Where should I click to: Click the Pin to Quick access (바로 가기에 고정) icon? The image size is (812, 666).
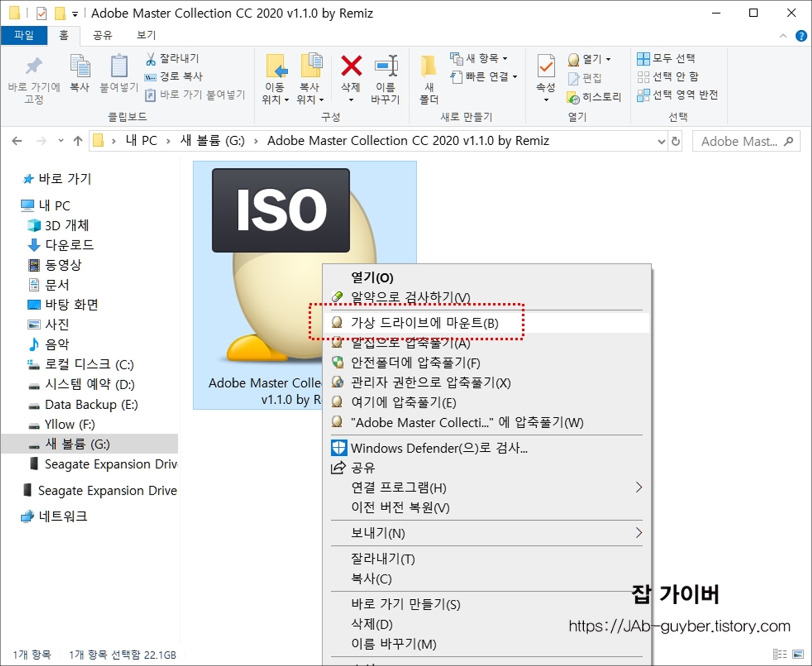[x=34, y=67]
